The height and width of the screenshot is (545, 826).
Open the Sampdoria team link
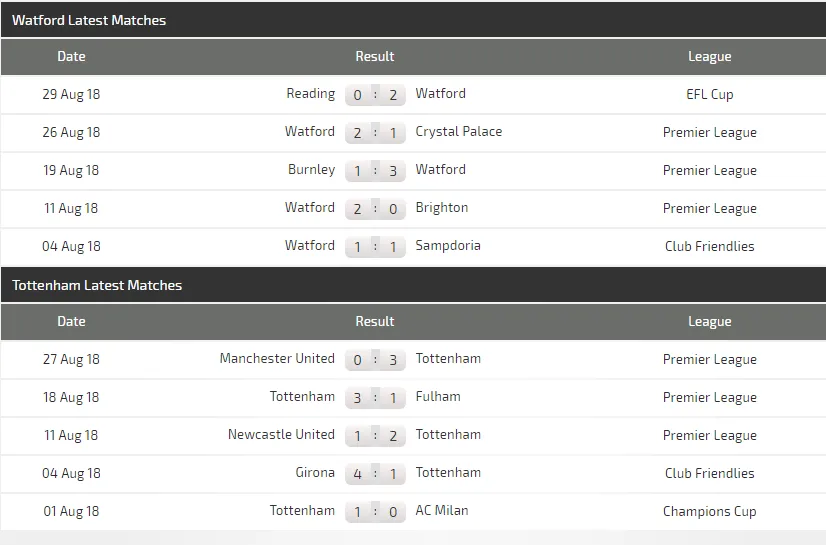point(448,246)
